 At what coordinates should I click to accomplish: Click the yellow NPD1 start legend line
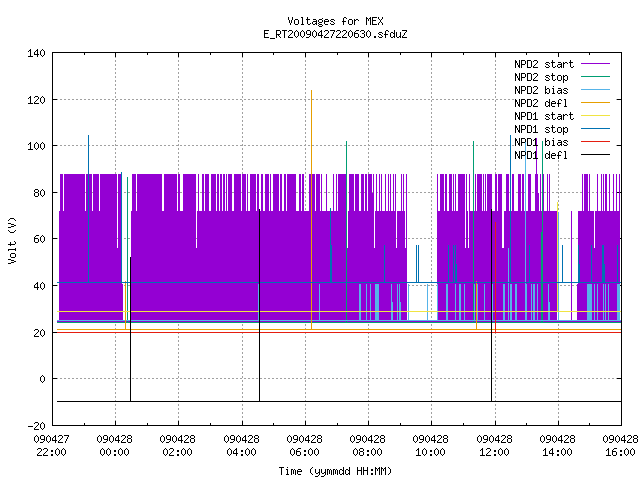coord(595,116)
